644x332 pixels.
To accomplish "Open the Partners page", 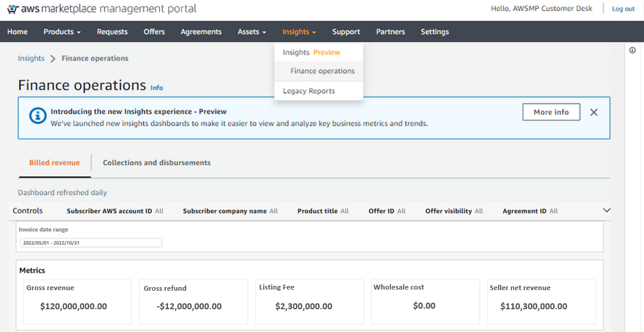I will (x=390, y=32).
